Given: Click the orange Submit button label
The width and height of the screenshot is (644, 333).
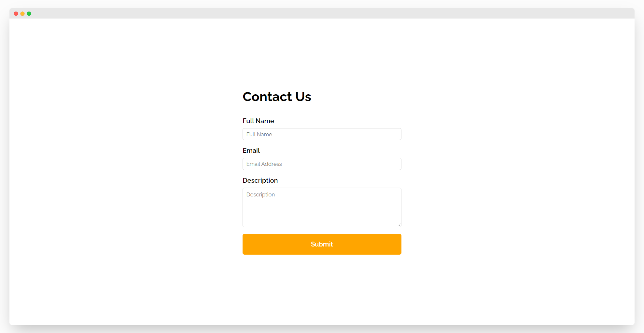Looking at the screenshot, I should tap(322, 244).
